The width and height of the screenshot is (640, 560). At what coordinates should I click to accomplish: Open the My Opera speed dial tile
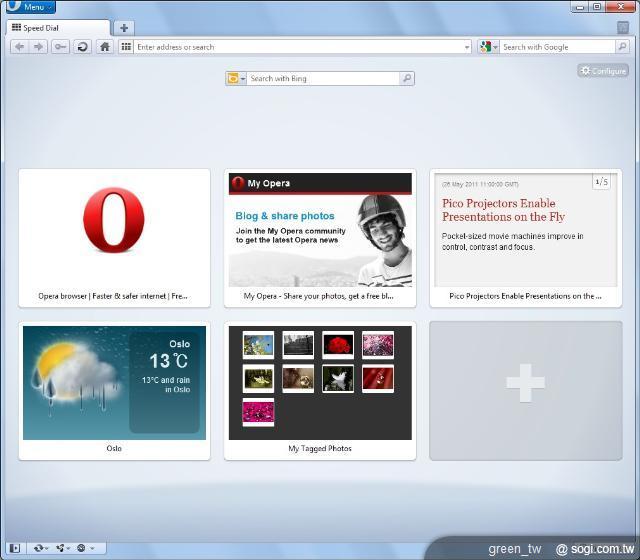[320, 238]
